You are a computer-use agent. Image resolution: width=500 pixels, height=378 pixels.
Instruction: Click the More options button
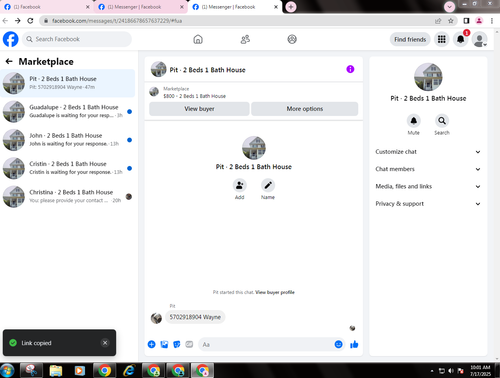pyautogui.click(x=305, y=109)
